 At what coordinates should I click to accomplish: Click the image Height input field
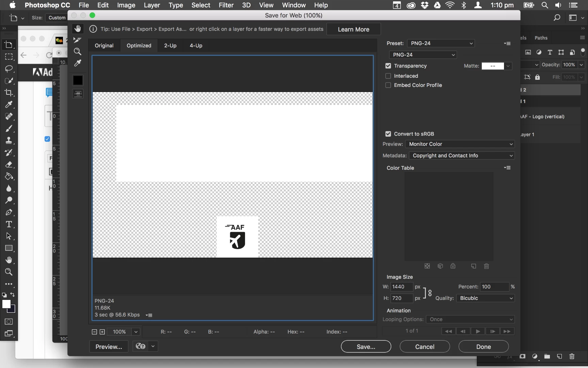pos(402,298)
